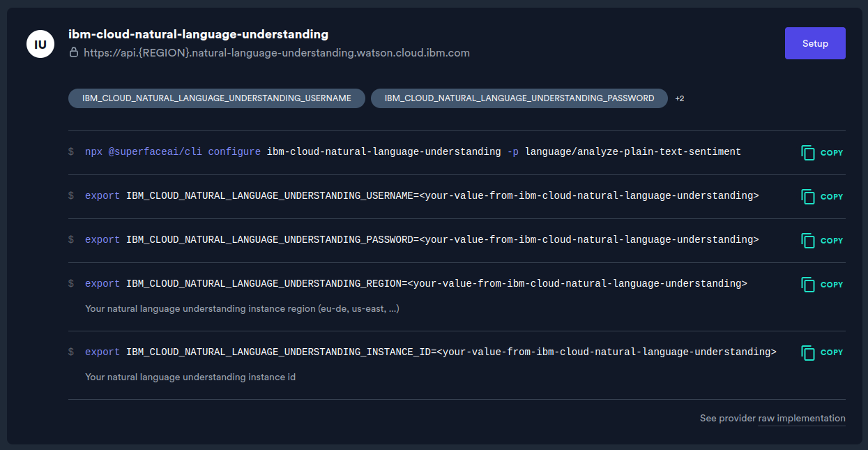Click the lock icon beside the API URL
Image resolution: width=868 pixels, height=450 pixels.
pos(73,52)
